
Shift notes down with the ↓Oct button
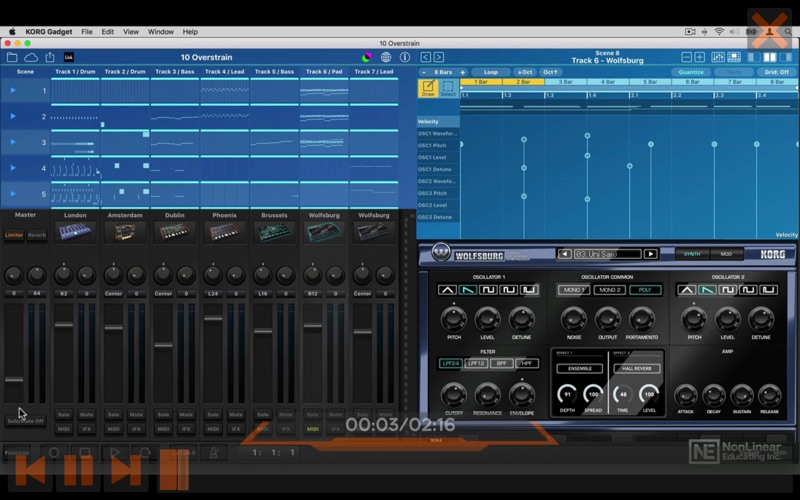coord(524,72)
